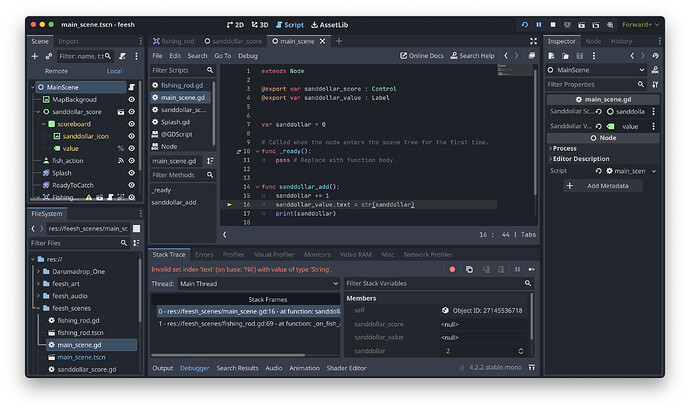Fold the _ready function
Screen dimensions: 690x411
point(257,151)
